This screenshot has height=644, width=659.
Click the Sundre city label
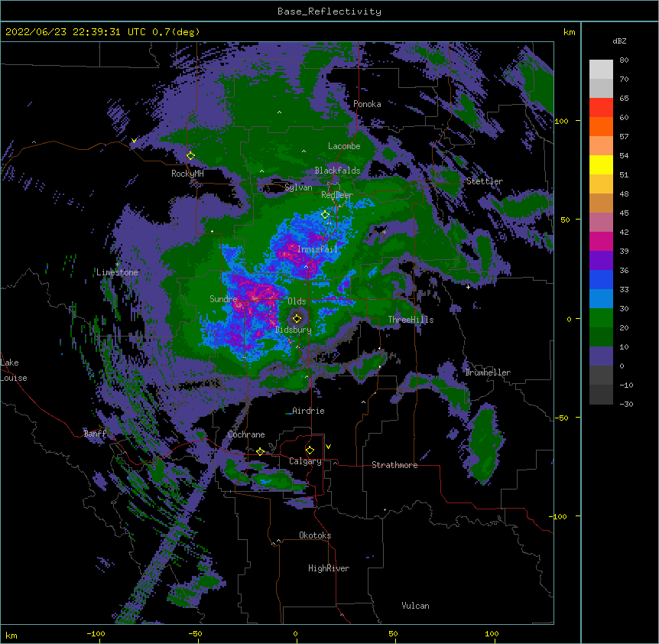pos(223,299)
